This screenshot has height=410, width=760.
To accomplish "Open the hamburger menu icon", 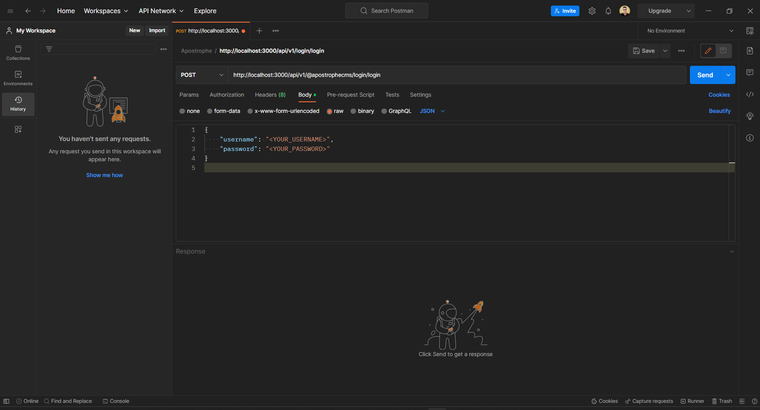I will pos(10,11).
